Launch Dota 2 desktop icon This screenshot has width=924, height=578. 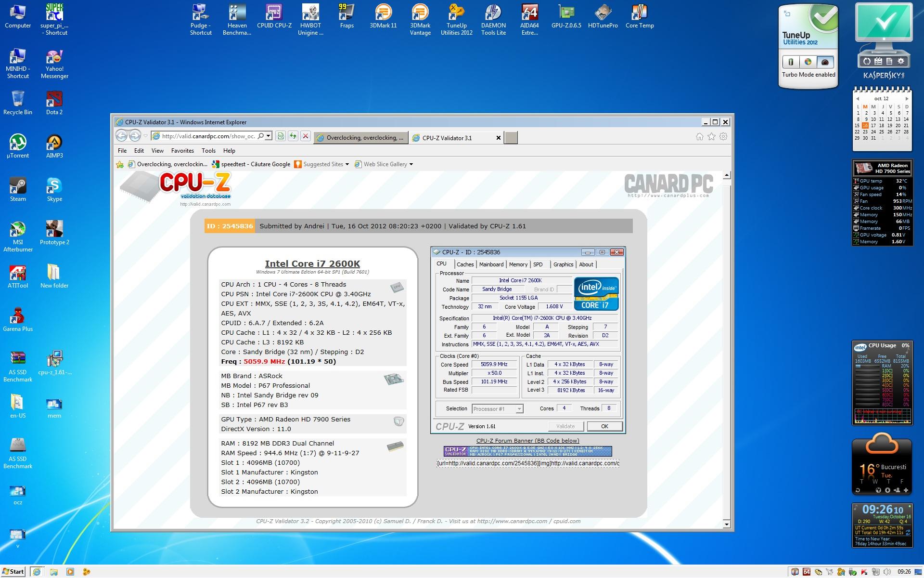coord(54,103)
